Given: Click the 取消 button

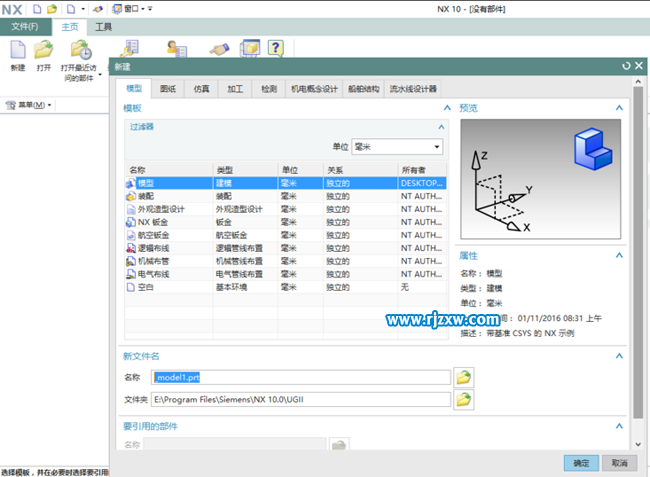Looking at the screenshot, I should coord(619,463).
